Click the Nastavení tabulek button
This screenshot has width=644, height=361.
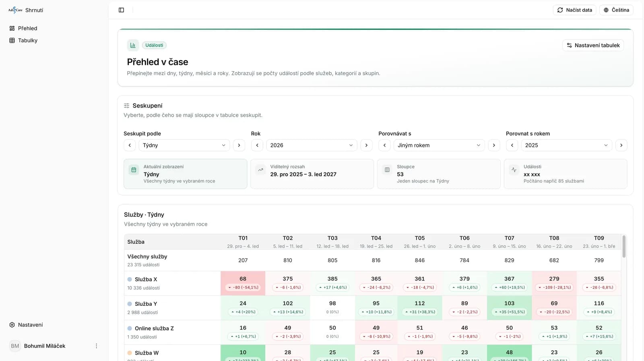593,45
